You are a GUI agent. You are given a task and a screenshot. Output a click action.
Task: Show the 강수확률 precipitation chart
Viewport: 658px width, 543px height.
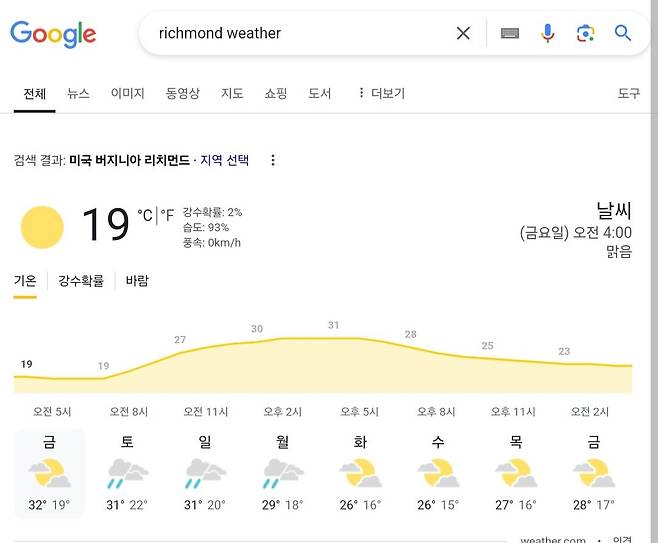[81, 281]
